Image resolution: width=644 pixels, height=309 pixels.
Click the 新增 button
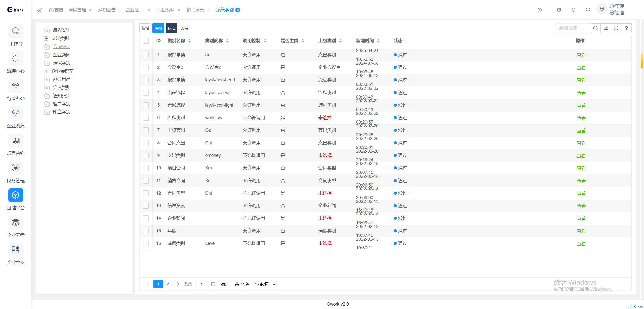pos(145,28)
